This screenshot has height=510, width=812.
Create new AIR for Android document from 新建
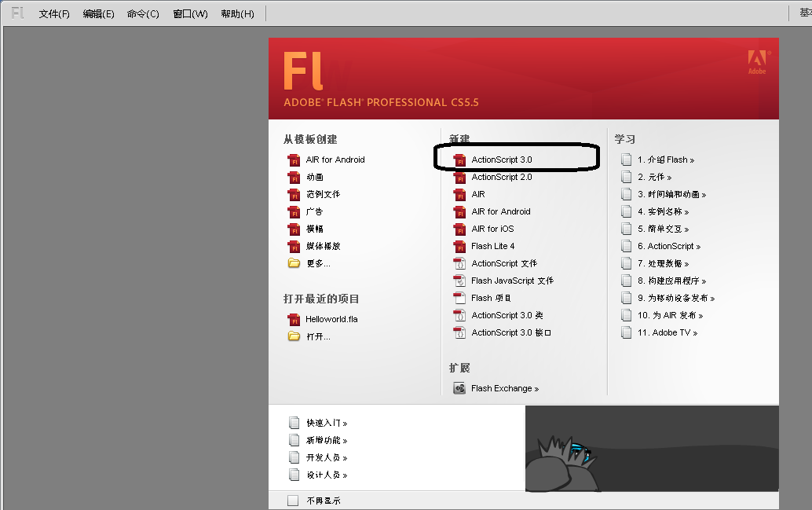pos(501,211)
